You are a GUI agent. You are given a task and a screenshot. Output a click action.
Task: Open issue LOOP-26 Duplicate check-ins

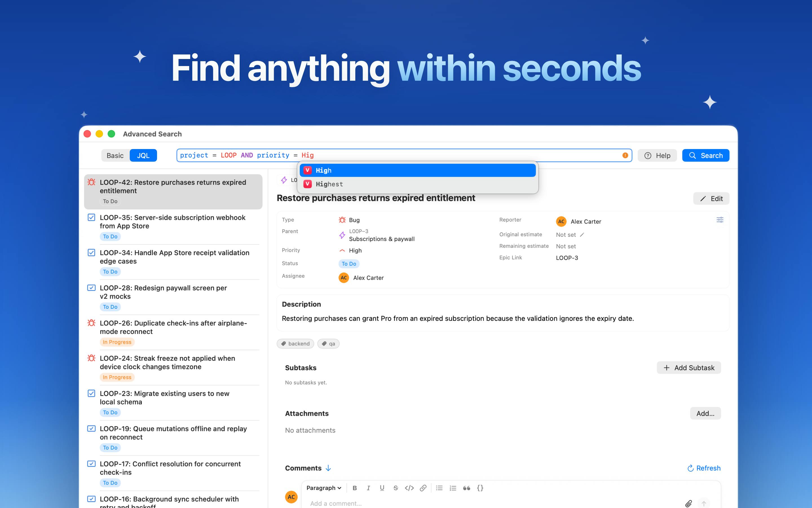173,333
